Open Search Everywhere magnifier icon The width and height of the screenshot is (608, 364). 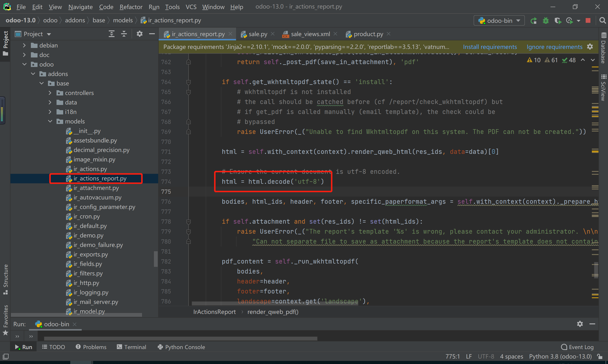pos(602,21)
